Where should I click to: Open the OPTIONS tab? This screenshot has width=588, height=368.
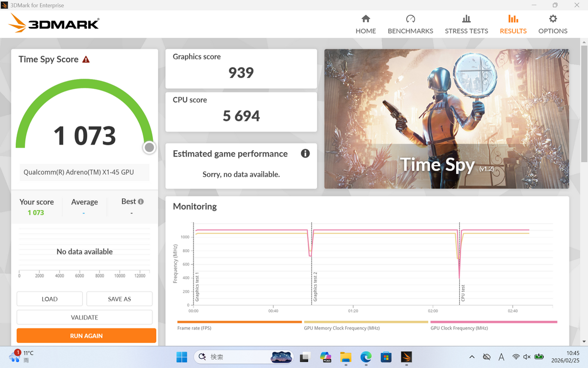(553, 25)
